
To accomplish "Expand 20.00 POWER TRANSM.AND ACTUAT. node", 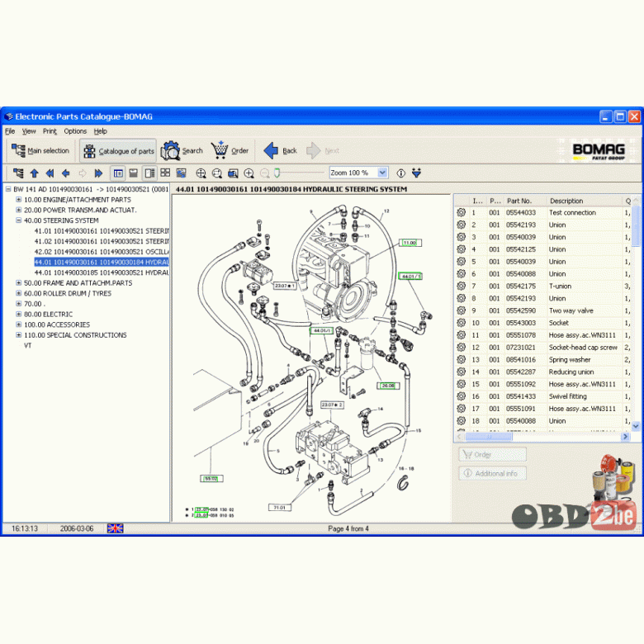I will (18, 210).
